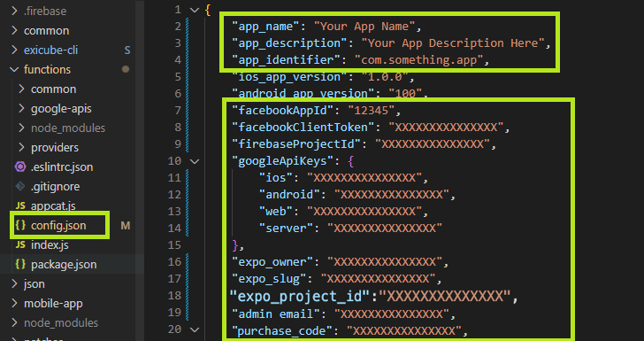
Task: Open the appcat.js file
Action: pos(53,205)
